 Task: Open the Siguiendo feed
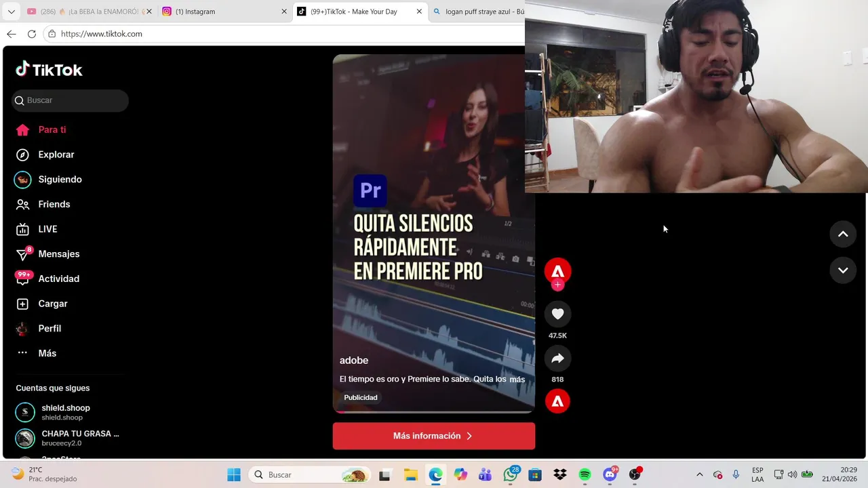(x=48, y=180)
